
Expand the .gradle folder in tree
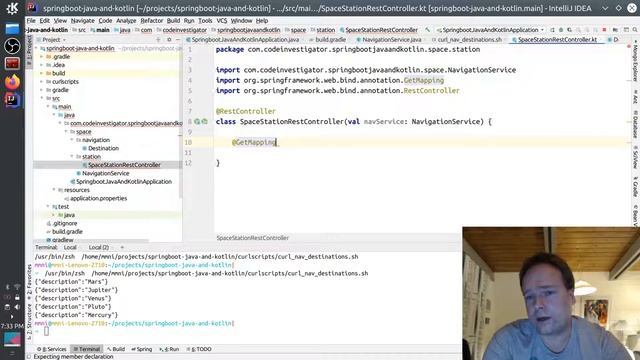[x=42, y=57]
